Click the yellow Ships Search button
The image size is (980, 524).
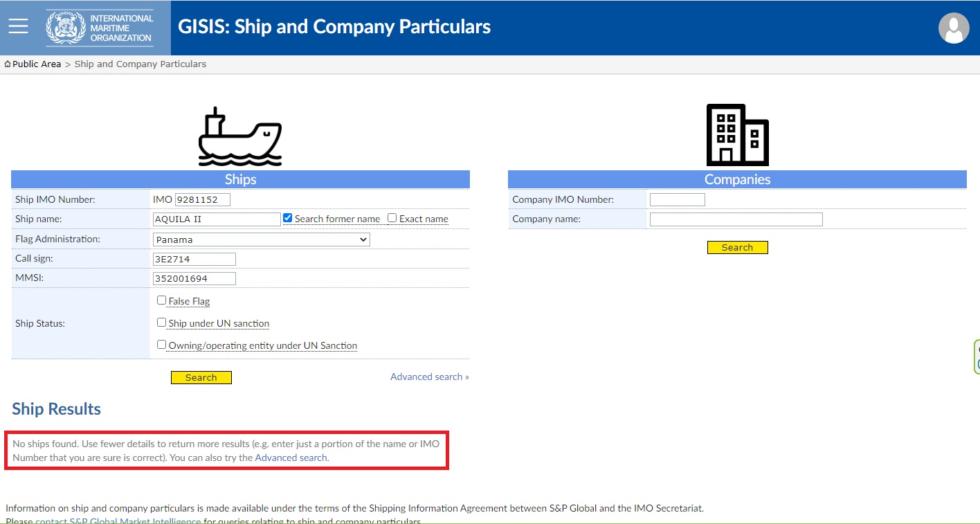[x=201, y=377]
